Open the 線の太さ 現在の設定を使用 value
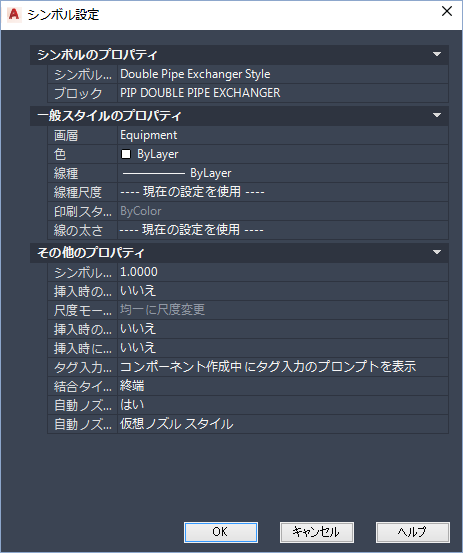 [282, 230]
